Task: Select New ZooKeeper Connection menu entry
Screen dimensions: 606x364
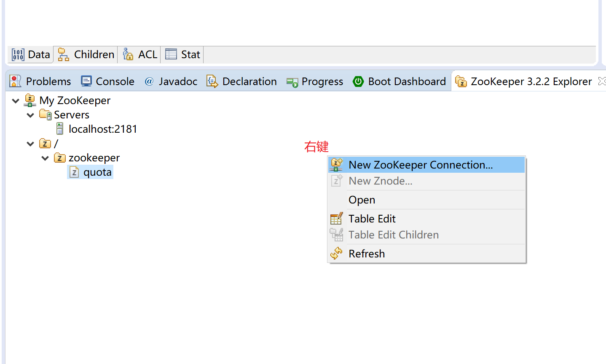Action: (420, 164)
